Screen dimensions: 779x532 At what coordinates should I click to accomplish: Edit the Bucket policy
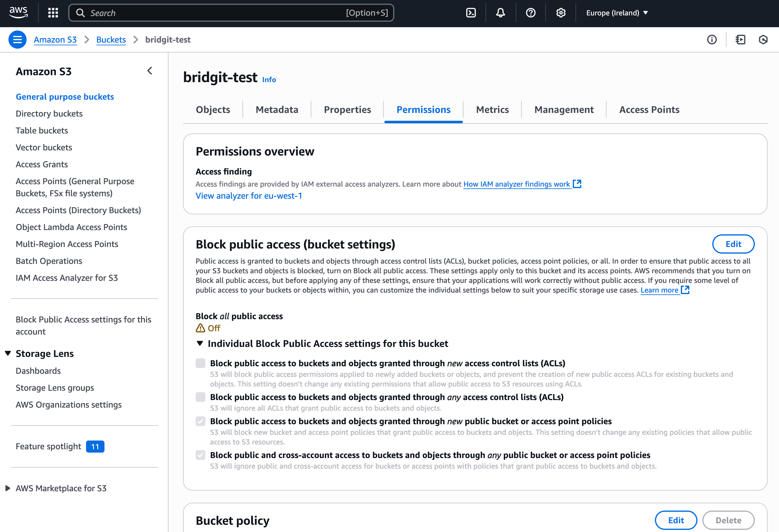click(x=676, y=520)
